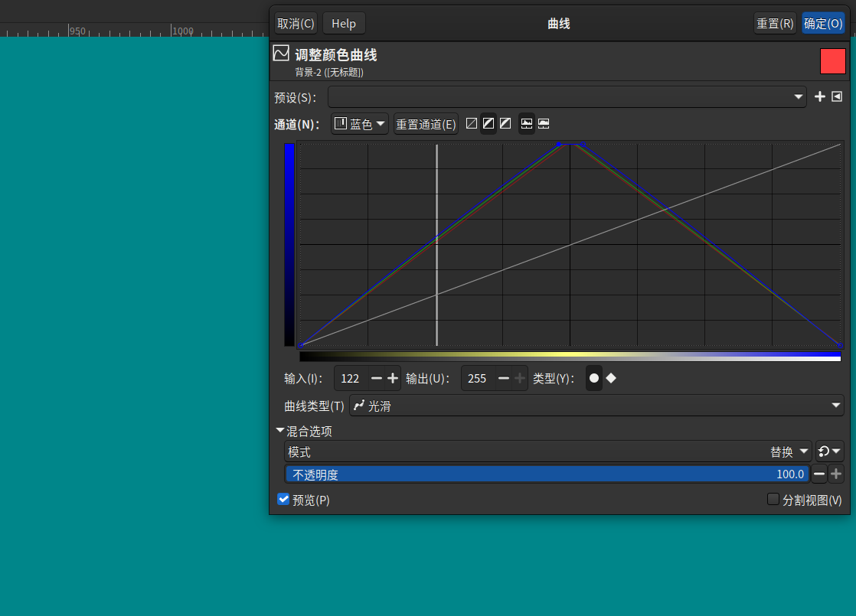Viewport: 856px width, 616px height.
Task: Switch histogram to logarithmic scale view
Action: point(543,123)
